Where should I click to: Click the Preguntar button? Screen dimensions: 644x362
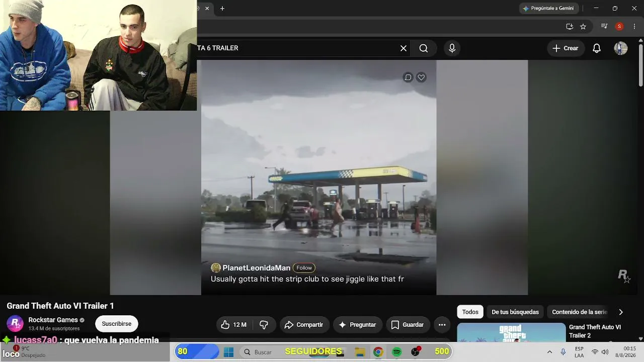tap(358, 325)
